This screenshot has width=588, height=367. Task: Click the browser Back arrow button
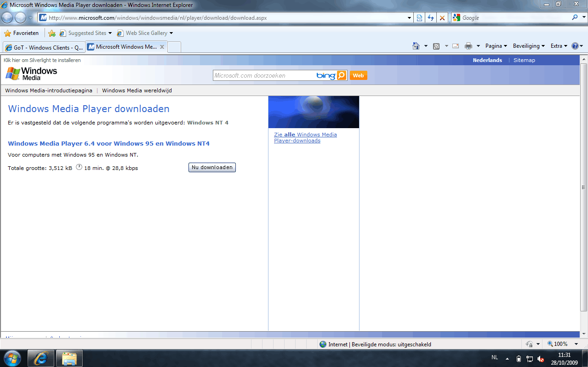[7, 18]
